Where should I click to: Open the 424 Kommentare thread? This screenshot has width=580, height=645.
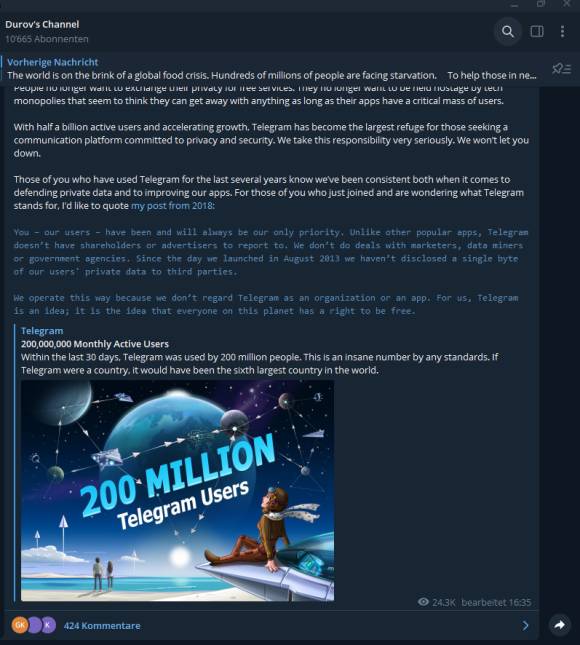tap(102, 626)
